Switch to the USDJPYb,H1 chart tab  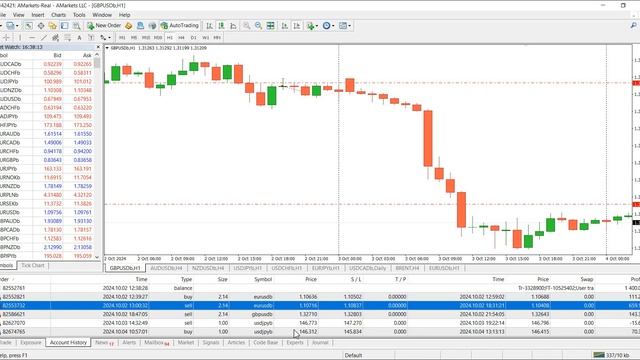coord(247,268)
